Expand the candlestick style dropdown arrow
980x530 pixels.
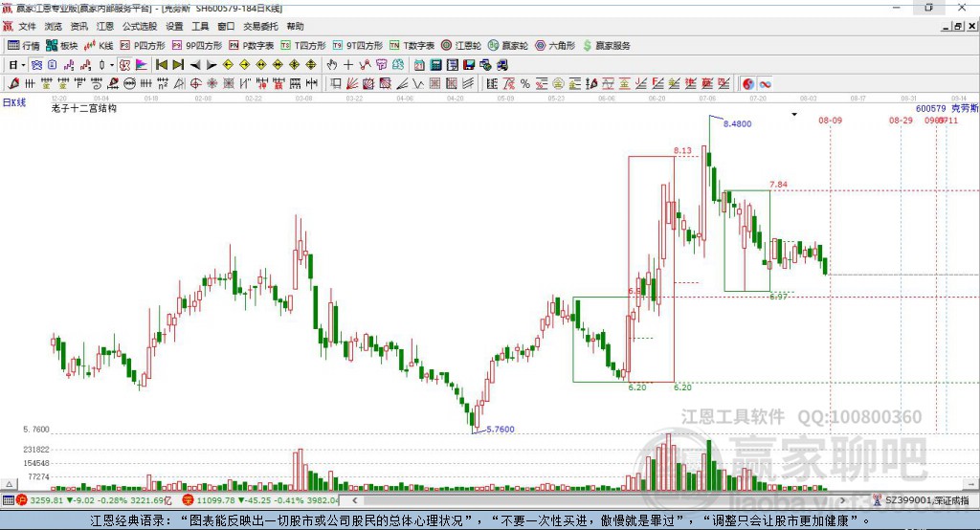coord(112,65)
